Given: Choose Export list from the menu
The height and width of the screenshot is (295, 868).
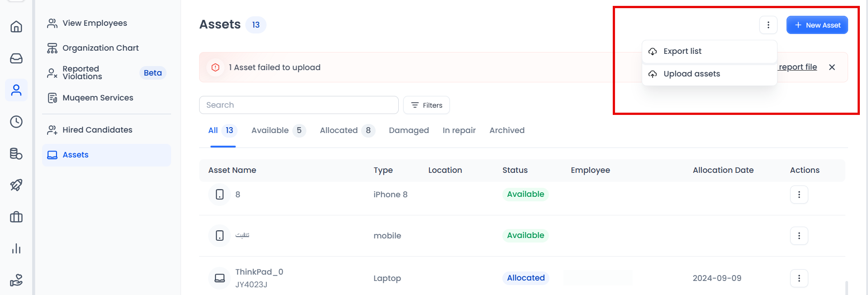Looking at the screenshot, I should [682, 52].
